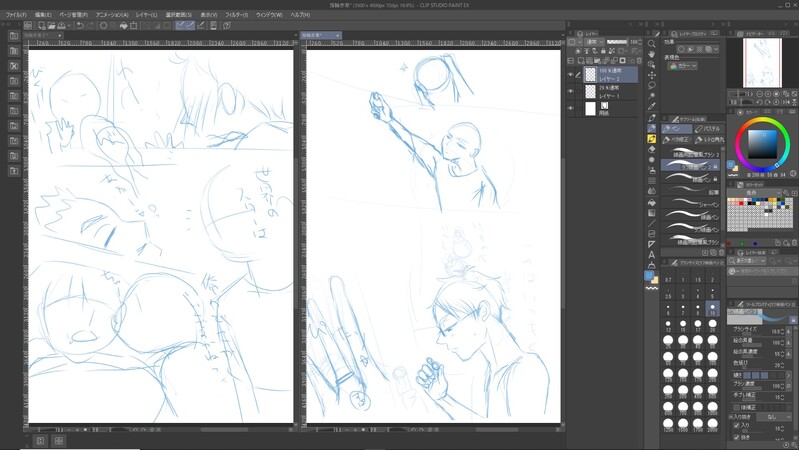Delete layer with trash icon in Layer panel
The width and height of the screenshot is (799, 450).
[x=639, y=61]
